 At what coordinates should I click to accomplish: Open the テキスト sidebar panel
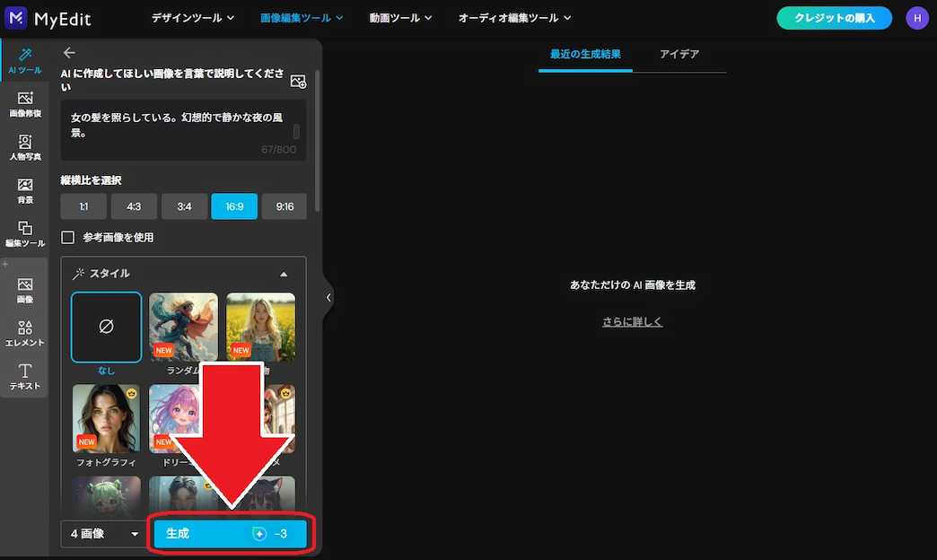point(24,377)
